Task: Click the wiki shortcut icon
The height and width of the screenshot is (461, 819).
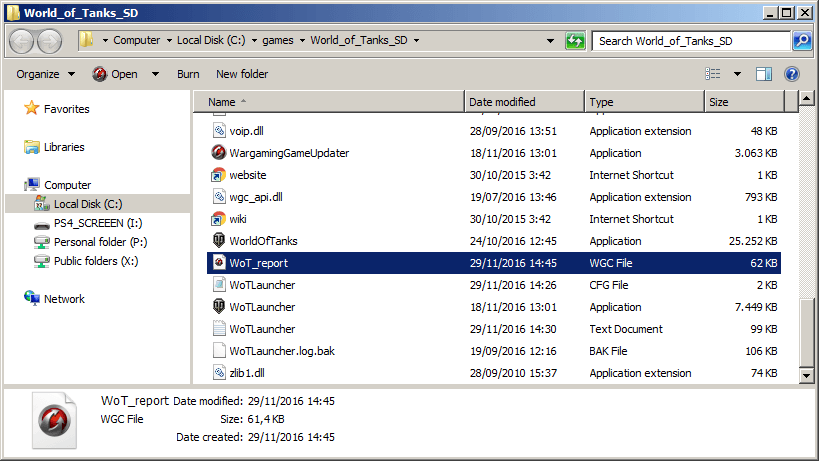Action: click(x=219, y=219)
